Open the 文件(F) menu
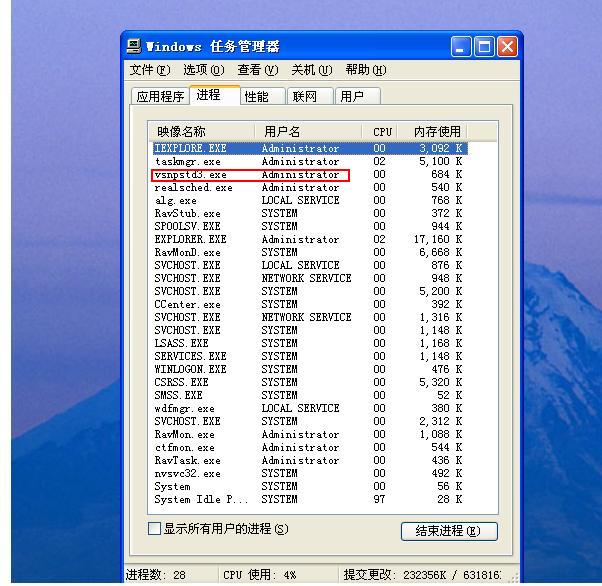 (150, 70)
